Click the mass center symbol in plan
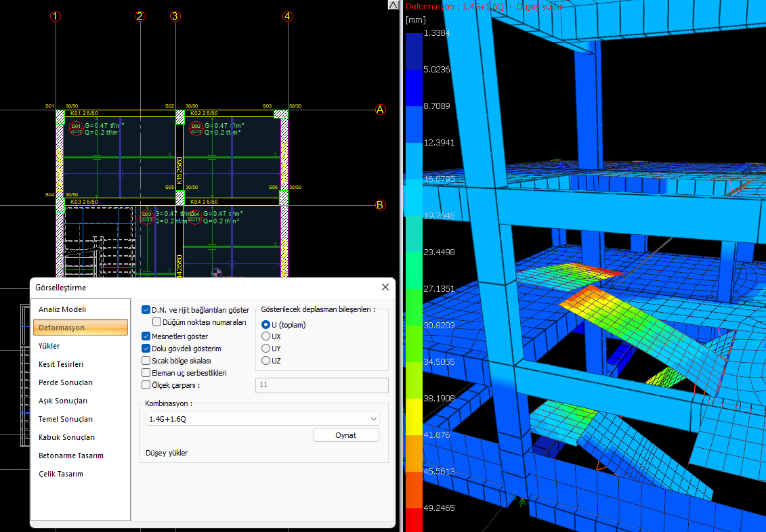 (x=217, y=273)
